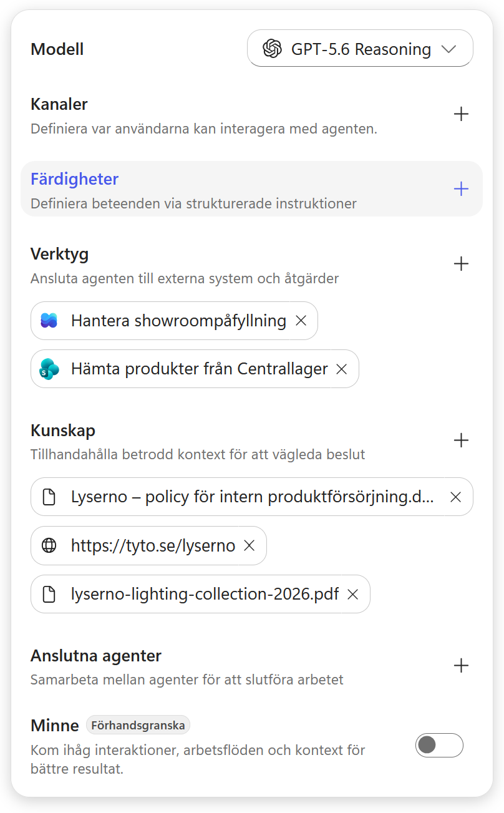The image size is (504, 813).
Task: Add knowledge with Kunskap plus icon
Action: 461,441
